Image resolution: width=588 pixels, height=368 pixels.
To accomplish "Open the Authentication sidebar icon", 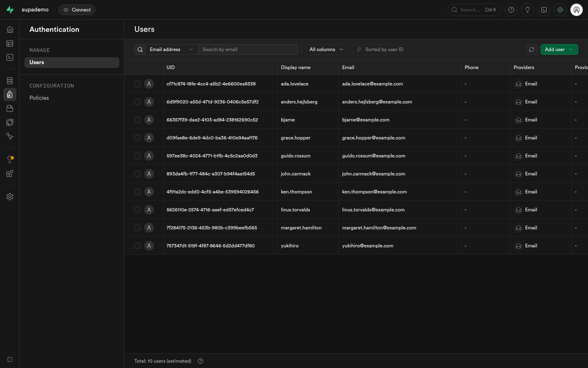I will click(x=10, y=94).
